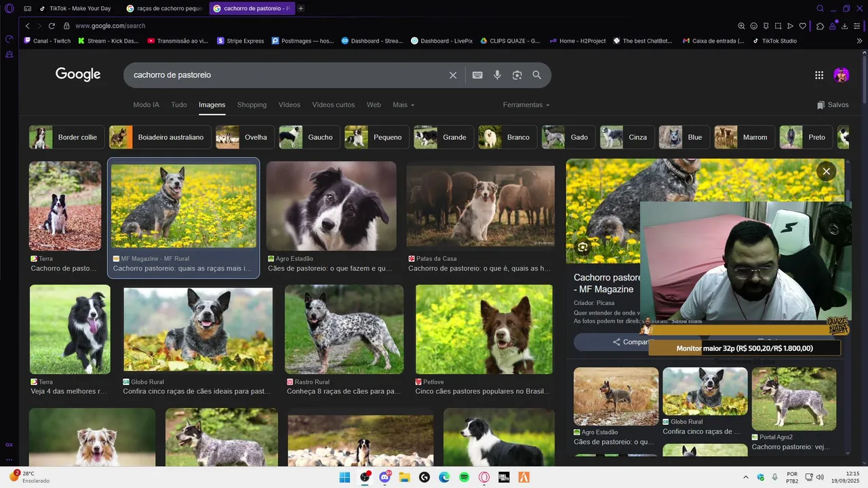Screen dimensions: 868x488
Task: Open Spotify from the taskbar
Action: click(x=465, y=477)
